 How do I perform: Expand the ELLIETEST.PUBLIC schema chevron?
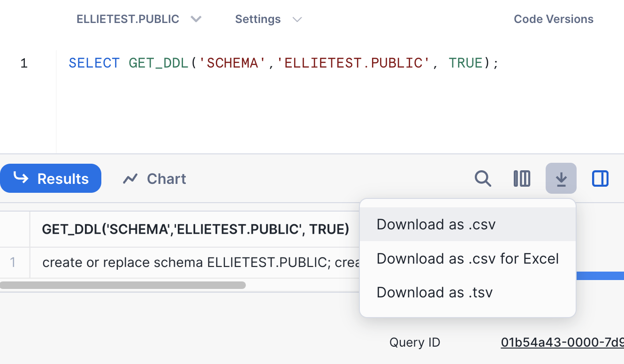tap(196, 19)
